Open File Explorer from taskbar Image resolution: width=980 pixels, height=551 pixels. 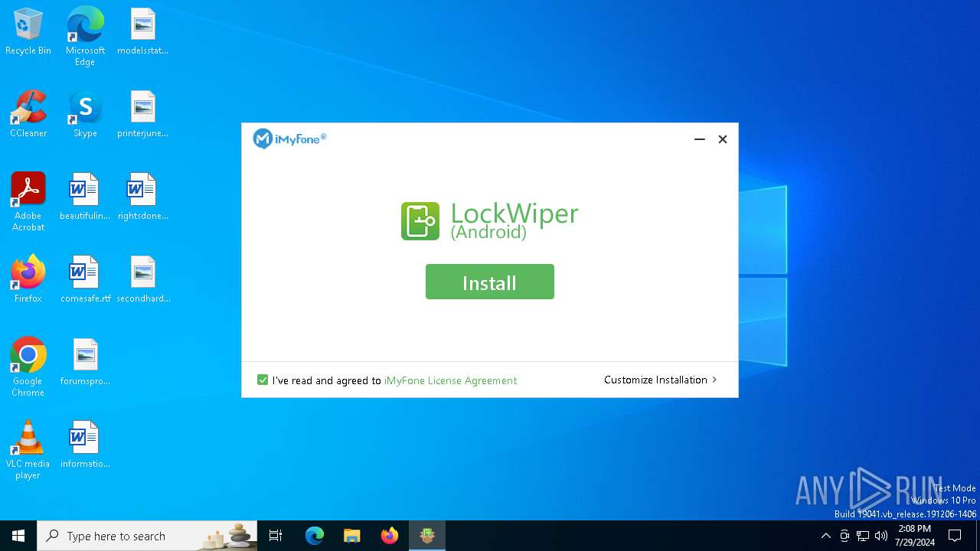point(351,536)
